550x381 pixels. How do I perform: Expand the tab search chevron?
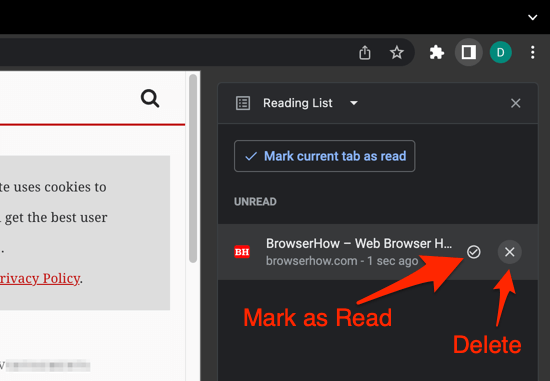[532, 17]
